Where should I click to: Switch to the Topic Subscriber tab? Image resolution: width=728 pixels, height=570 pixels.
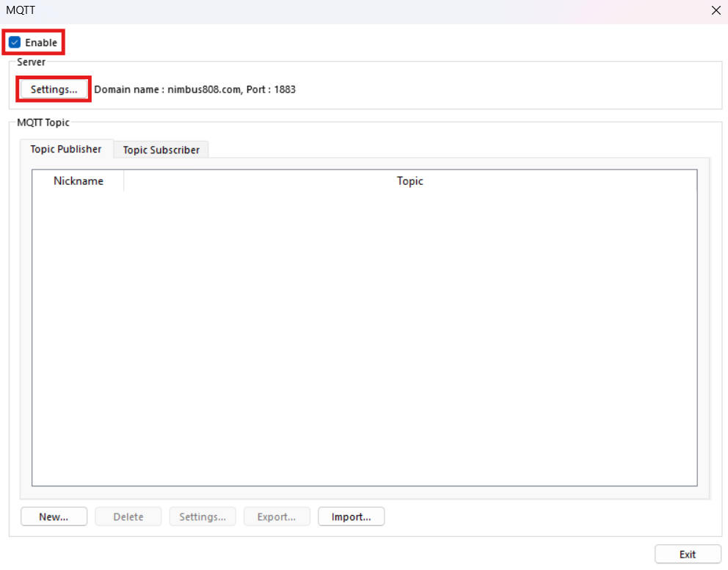point(161,150)
